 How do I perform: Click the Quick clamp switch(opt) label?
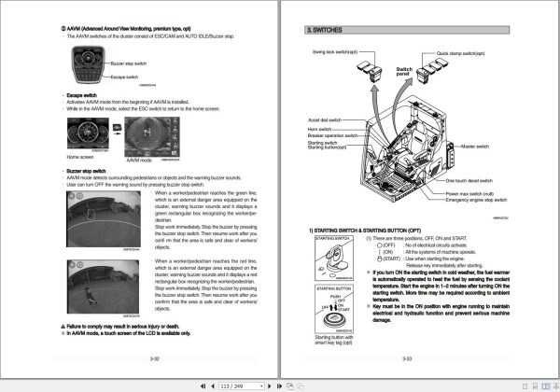click(460, 53)
